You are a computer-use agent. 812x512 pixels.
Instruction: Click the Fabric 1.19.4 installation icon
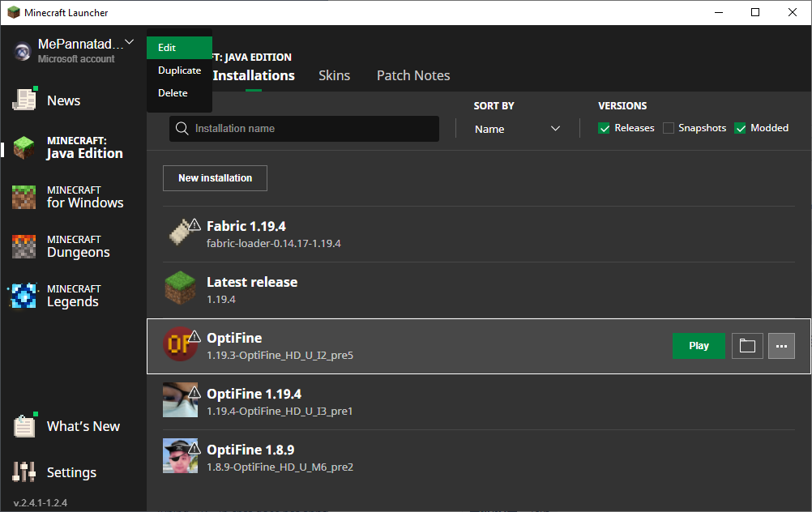[180, 233]
